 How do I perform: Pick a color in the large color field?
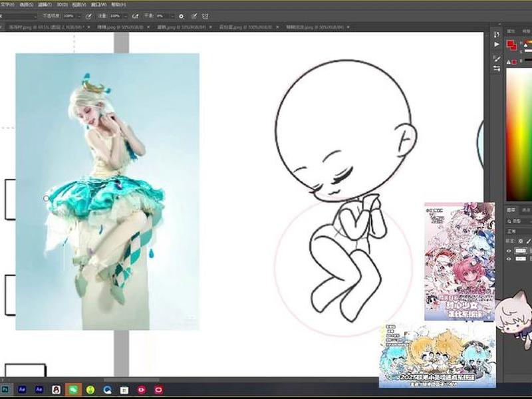(x=519, y=135)
